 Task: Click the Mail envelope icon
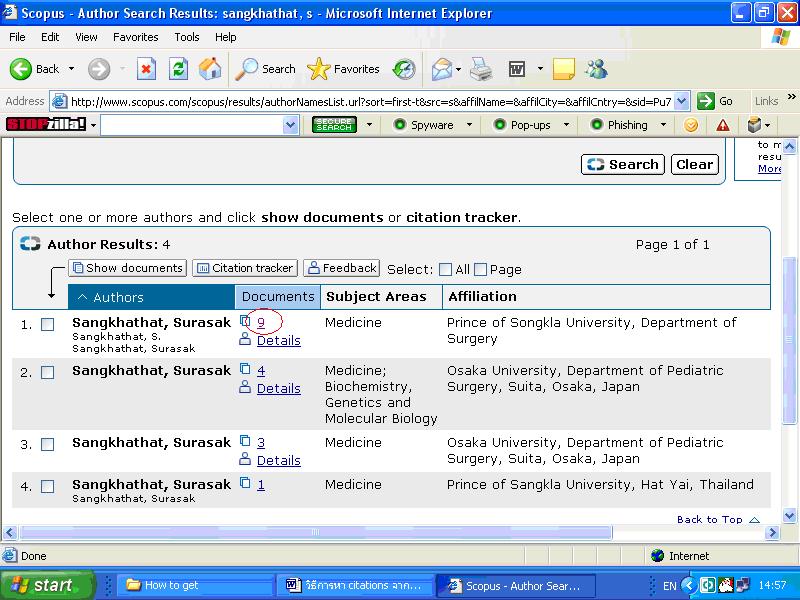pos(442,69)
